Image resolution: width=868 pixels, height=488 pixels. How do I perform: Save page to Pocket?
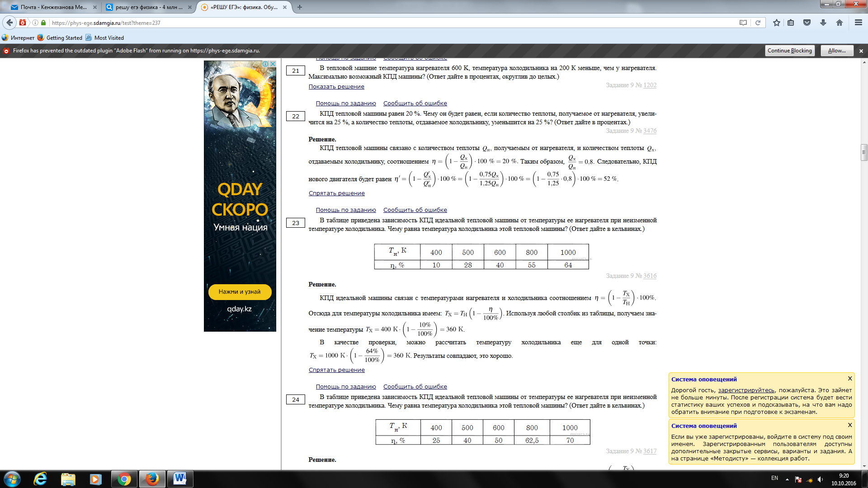click(x=807, y=23)
